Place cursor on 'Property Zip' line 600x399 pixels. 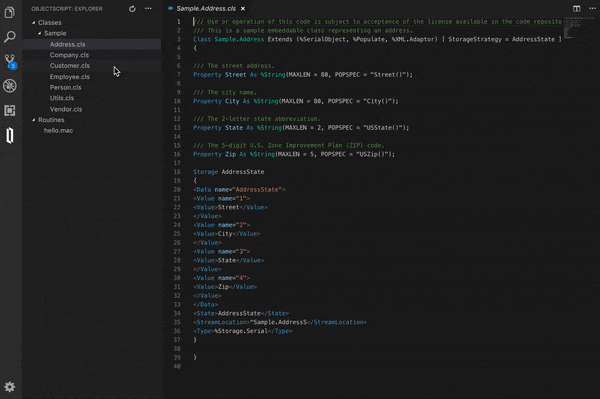pos(294,154)
